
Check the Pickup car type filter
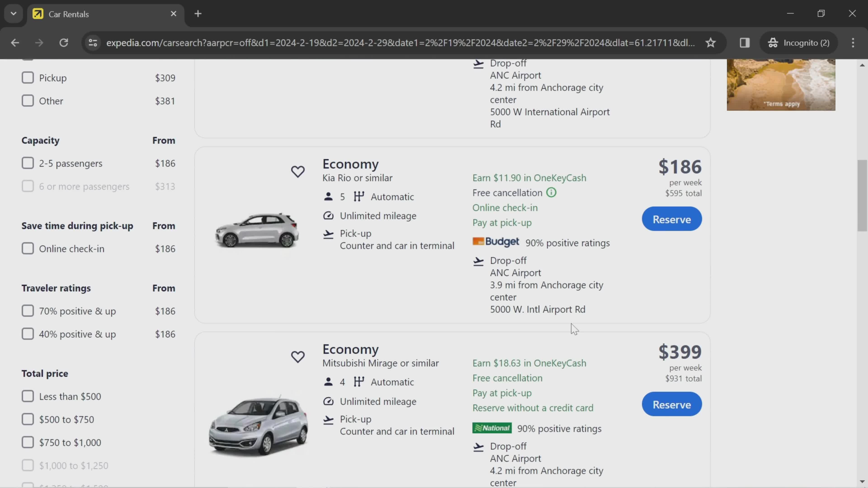(x=28, y=77)
